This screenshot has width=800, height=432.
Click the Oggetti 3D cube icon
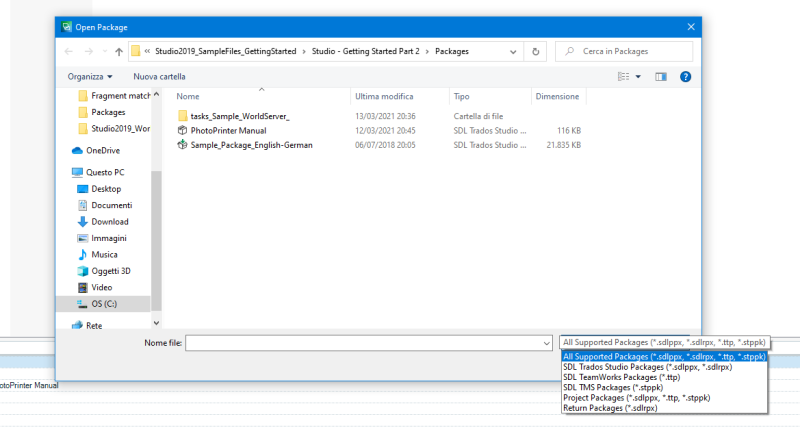click(x=82, y=271)
